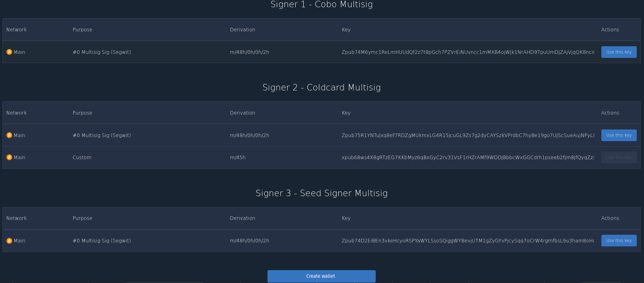Click Signer 3 - Seed Signer Multisig heading
This screenshot has height=283, width=644.
point(322,193)
